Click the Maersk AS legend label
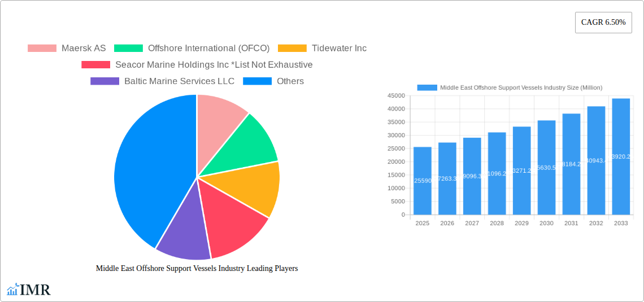This screenshot has height=302, width=644. tap(84, 49)
